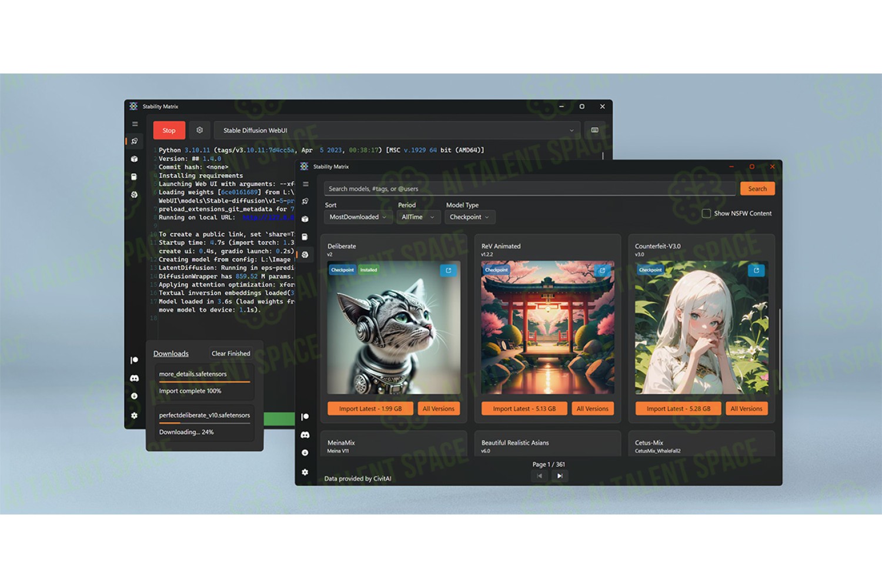Screen dimensions: 882x588
Task: Open Sort dropdown showing MostDownloaded
Action: pyautogui.click(x=358, y=217)
